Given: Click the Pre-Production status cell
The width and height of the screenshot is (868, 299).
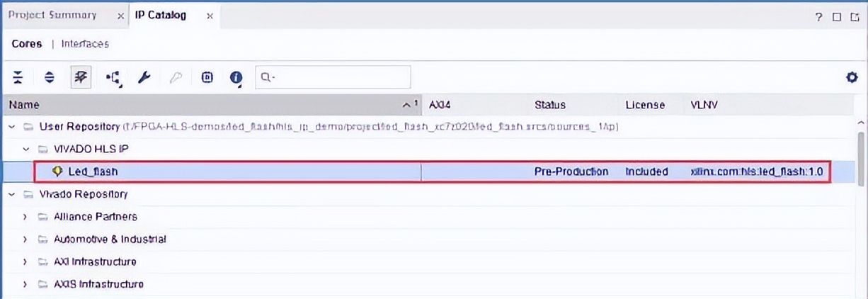Looking at the screenshot, I should tap(571, 171).
